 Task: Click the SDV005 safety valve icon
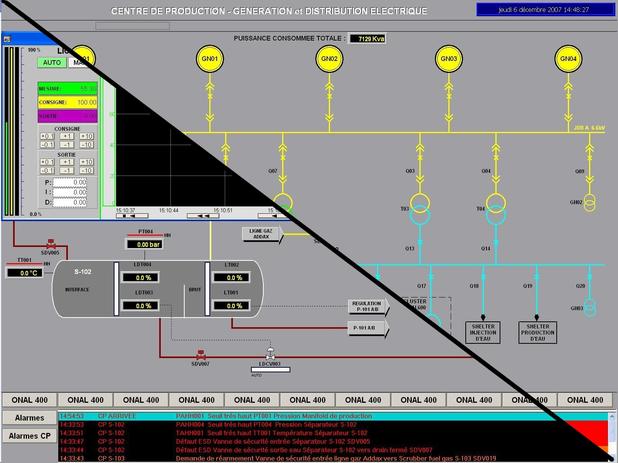pyautogui.click(x=50, y=243)
